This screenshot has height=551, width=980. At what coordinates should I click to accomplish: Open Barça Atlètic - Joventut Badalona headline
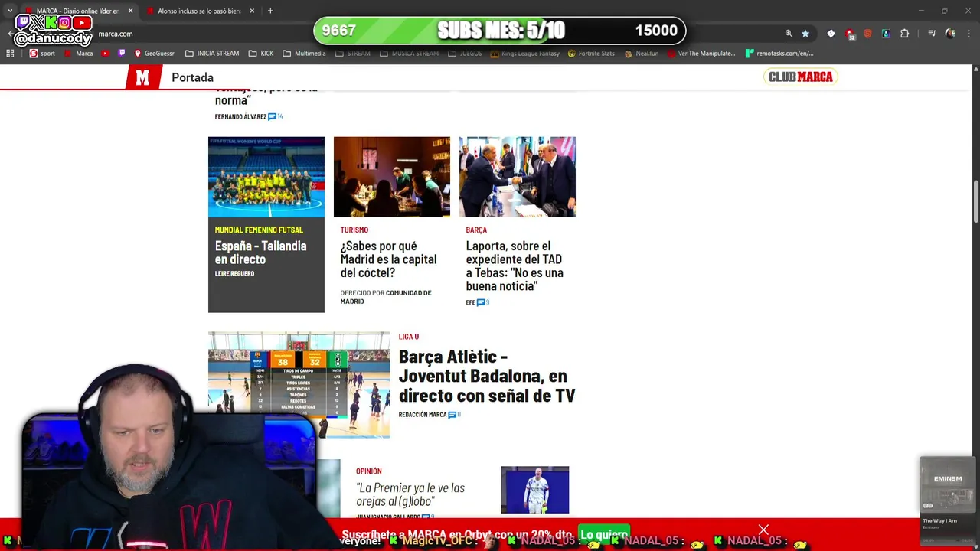(x=487, y=376)
